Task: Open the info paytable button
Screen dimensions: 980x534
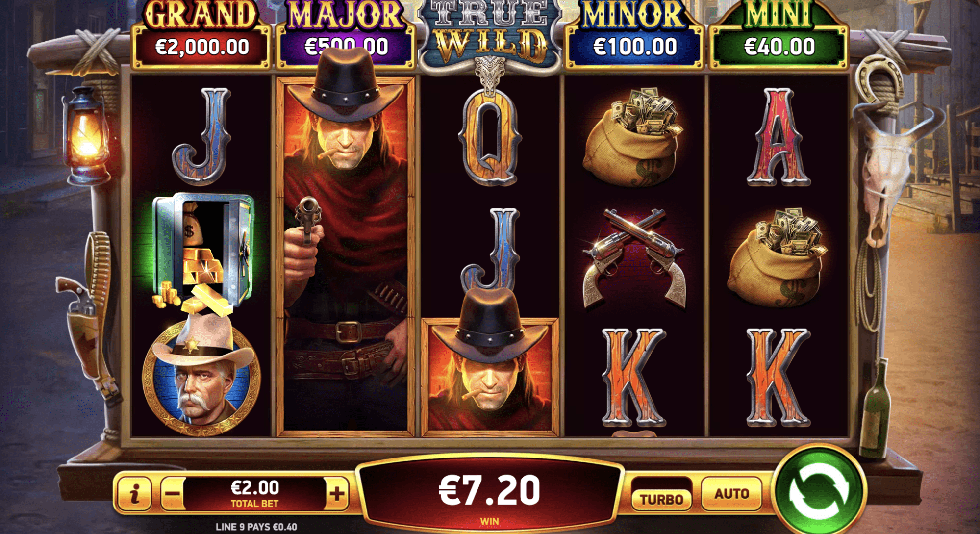Action: coord(135,493)
